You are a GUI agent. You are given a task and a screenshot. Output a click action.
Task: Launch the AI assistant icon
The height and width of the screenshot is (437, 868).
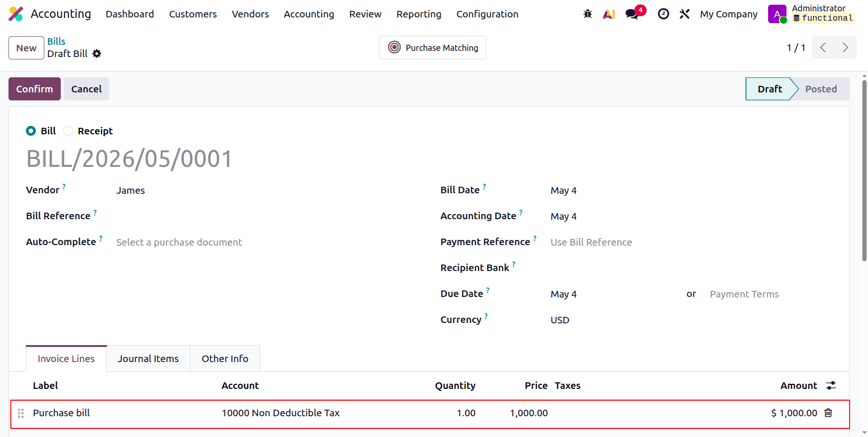point(609,14)
